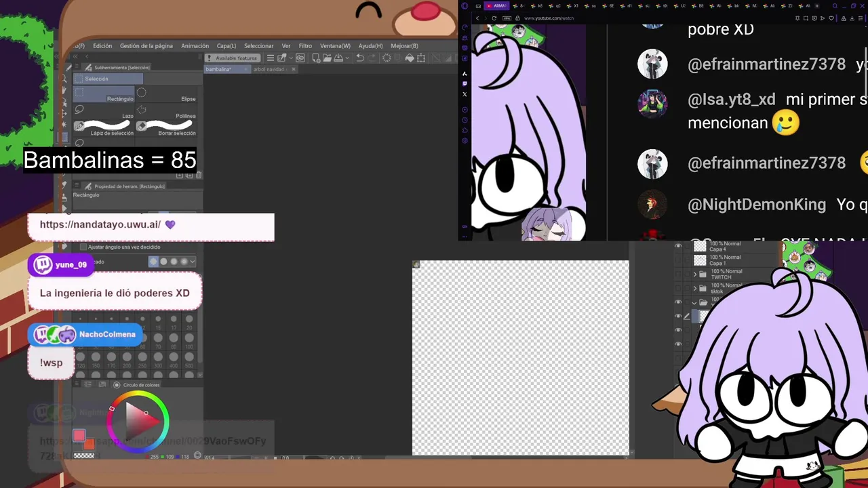Expand the TWITCH layer folder
Image resolution: width=868 pixels, height=488 pixels.
(x=695, y=274)
